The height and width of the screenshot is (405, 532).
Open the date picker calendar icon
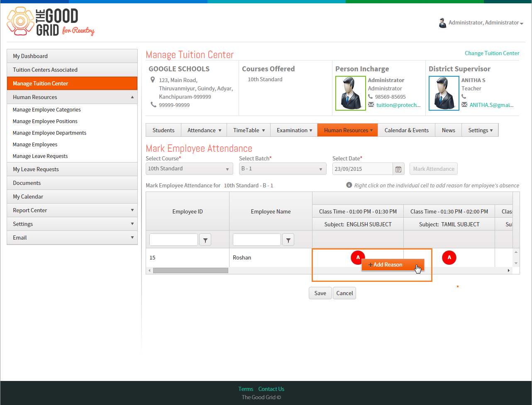click(398, 169)
